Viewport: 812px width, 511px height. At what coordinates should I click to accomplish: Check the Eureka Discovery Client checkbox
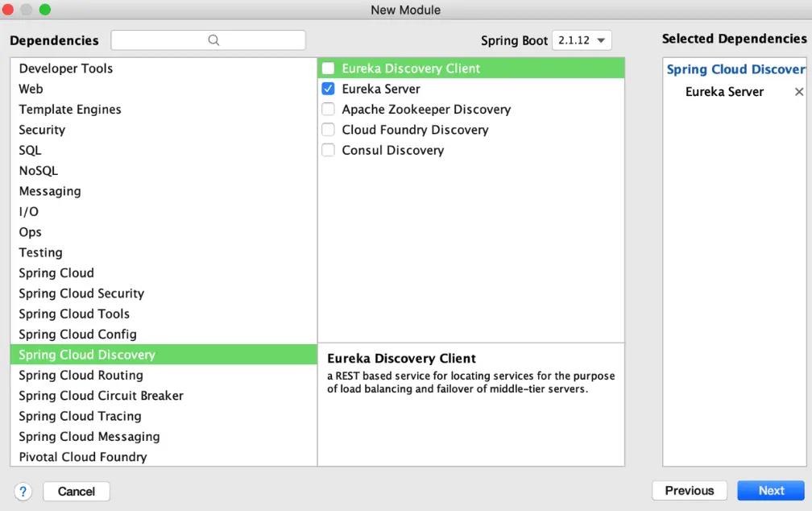(329, 69)
